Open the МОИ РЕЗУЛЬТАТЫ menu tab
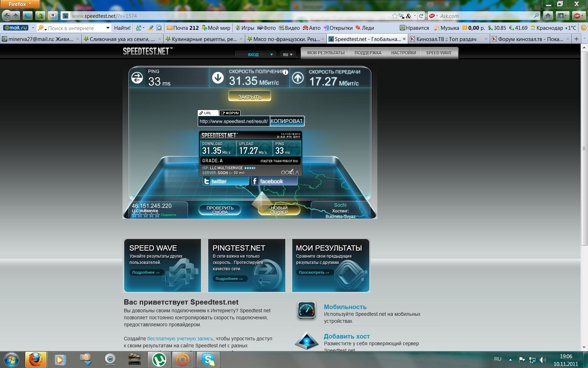The height and width of the screenshot is (368, 588). (x=326, y=53)
